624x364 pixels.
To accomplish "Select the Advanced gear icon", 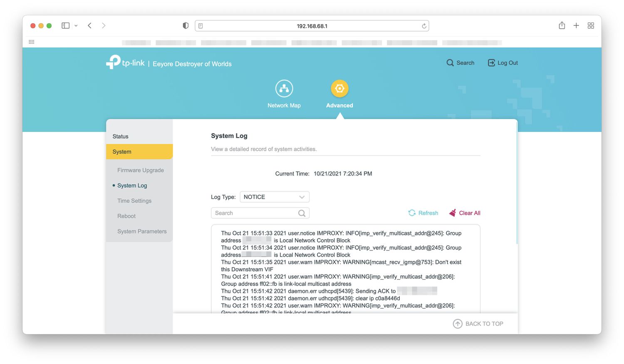I will [339, 89].
